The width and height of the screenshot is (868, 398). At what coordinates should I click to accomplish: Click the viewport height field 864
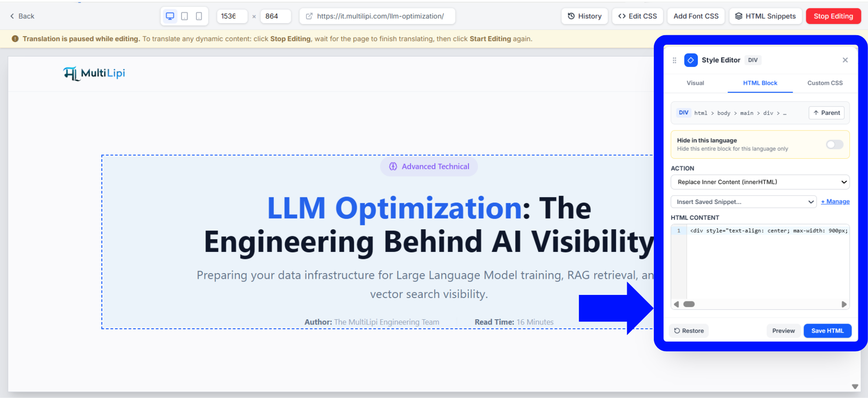pos(276,16)
